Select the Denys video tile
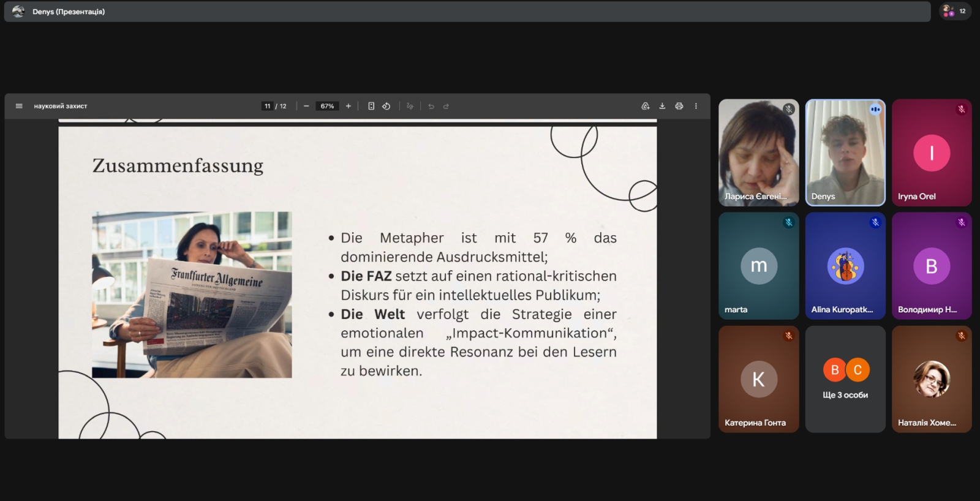Viewport: 980px width, 501px height. click(845, 153)
